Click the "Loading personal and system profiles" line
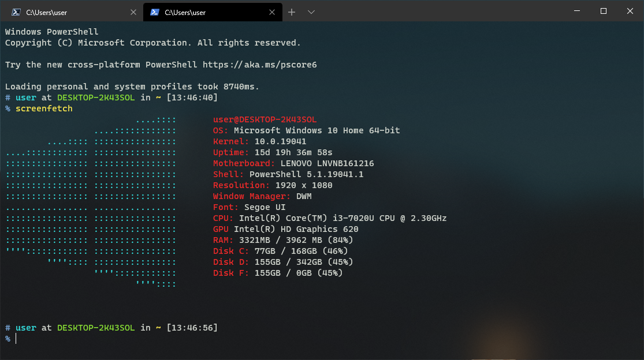 tap(132, 87)
